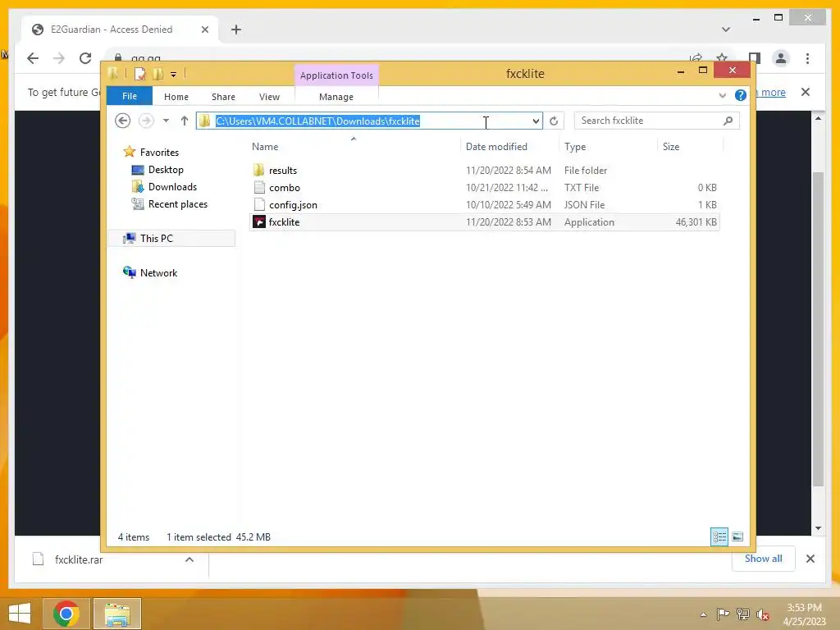Select Network in navigation pane
840x630 pixels.
(x=158, y=272)
